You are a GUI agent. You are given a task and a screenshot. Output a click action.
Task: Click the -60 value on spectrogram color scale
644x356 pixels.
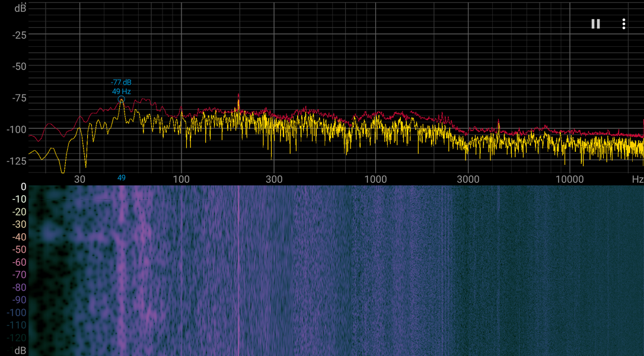click(19, 262)
